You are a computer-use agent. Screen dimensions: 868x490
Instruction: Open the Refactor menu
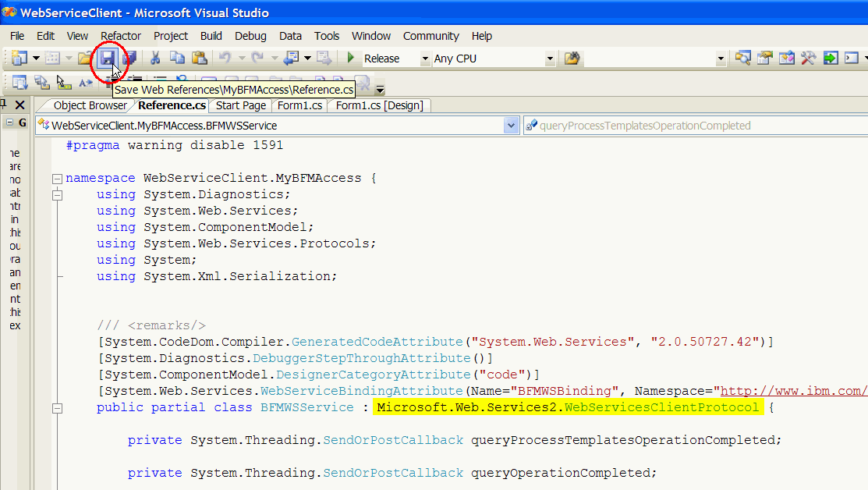[x=121, y=36]
